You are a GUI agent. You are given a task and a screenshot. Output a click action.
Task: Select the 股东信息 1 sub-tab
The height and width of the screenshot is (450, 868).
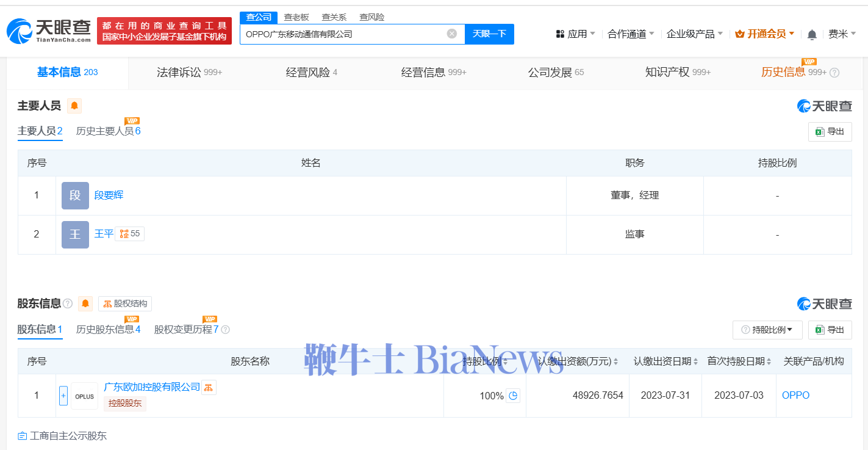tap(40, 330)
